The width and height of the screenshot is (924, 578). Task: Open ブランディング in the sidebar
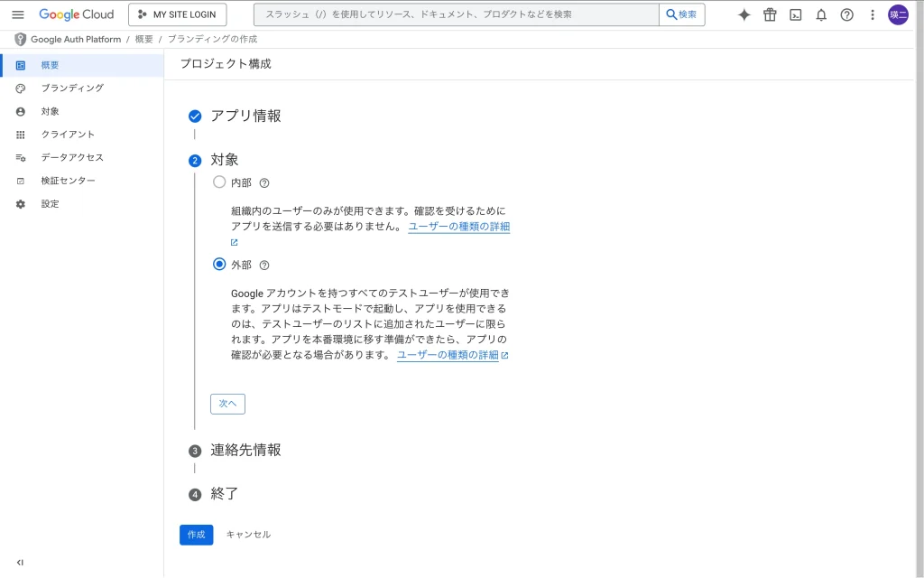tap(72, 89)
